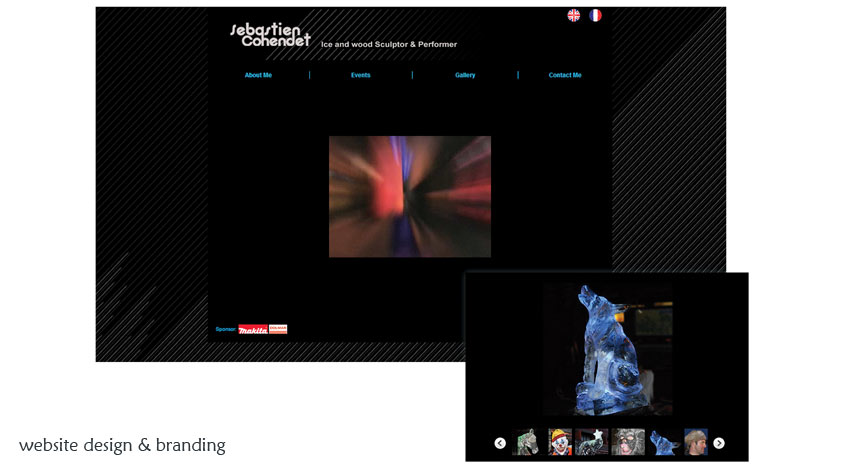Click the next arrow in the thumbnail carousel

[719, 443]
